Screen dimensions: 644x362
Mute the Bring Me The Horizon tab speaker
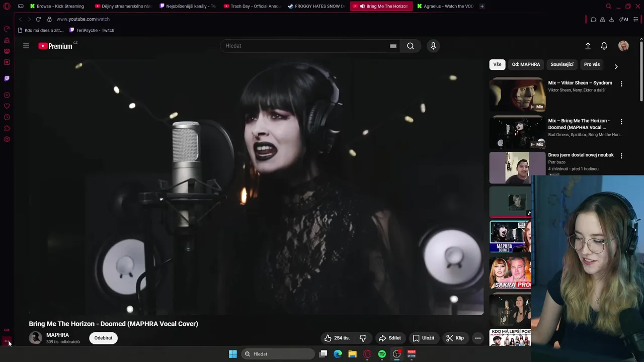click(362, 7)
